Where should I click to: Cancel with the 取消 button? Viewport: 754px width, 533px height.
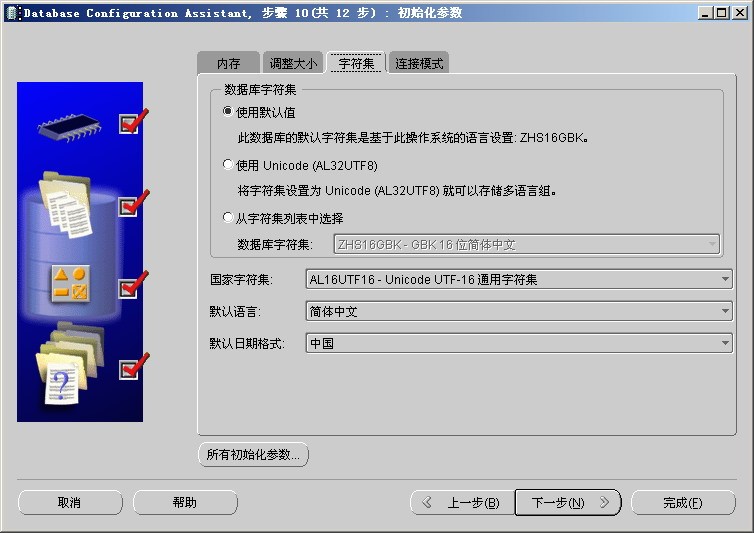click(x=70, y=503)
